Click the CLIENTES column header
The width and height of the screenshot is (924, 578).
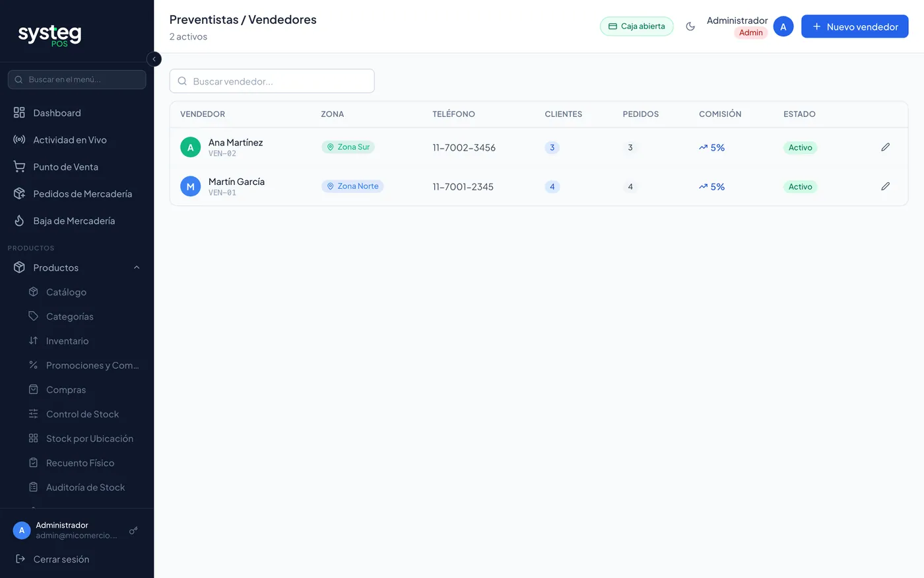(564, 114)
